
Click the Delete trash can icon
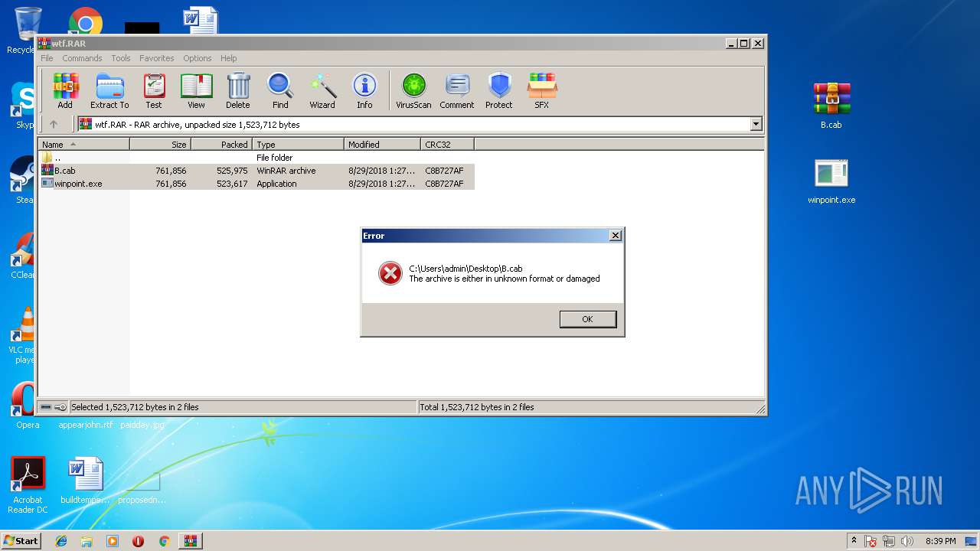[x=238, y=91]
